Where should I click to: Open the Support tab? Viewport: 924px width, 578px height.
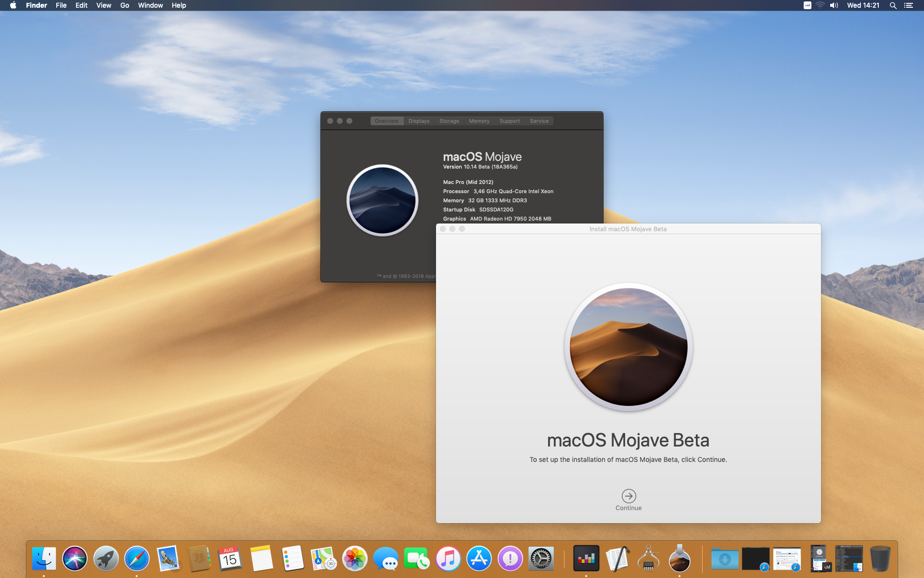[x=509, y=121]
